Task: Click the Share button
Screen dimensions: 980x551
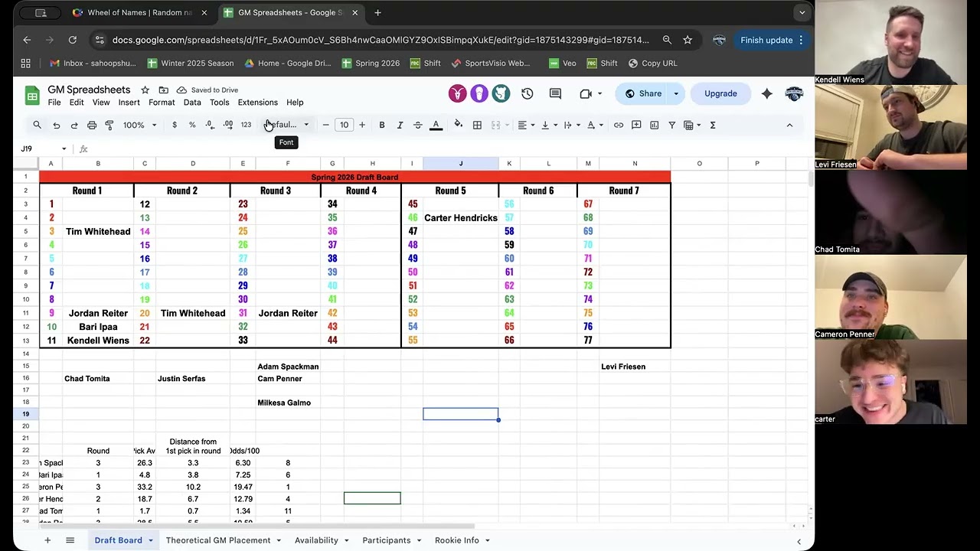Action: (x=643, y=93)
